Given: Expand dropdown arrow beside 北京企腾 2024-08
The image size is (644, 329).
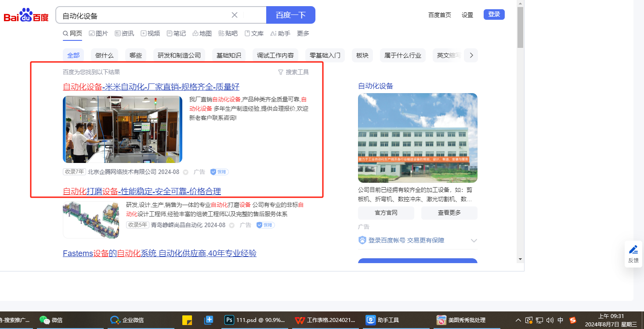Looking at the screenshot, I should (185, 172).
